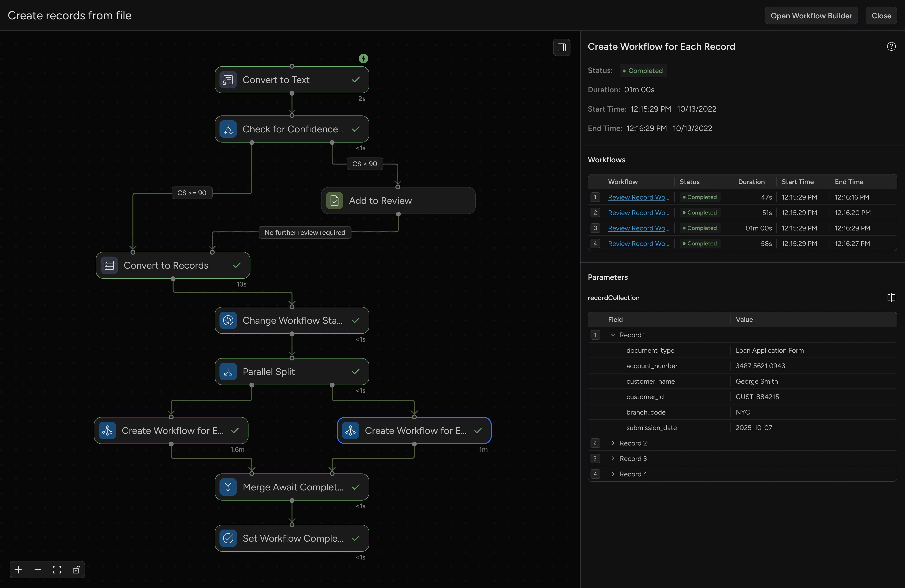The width and height of the screenshot is (905, 588).
Task: Select the Convert to Text node icon
Action: (228, 80)
